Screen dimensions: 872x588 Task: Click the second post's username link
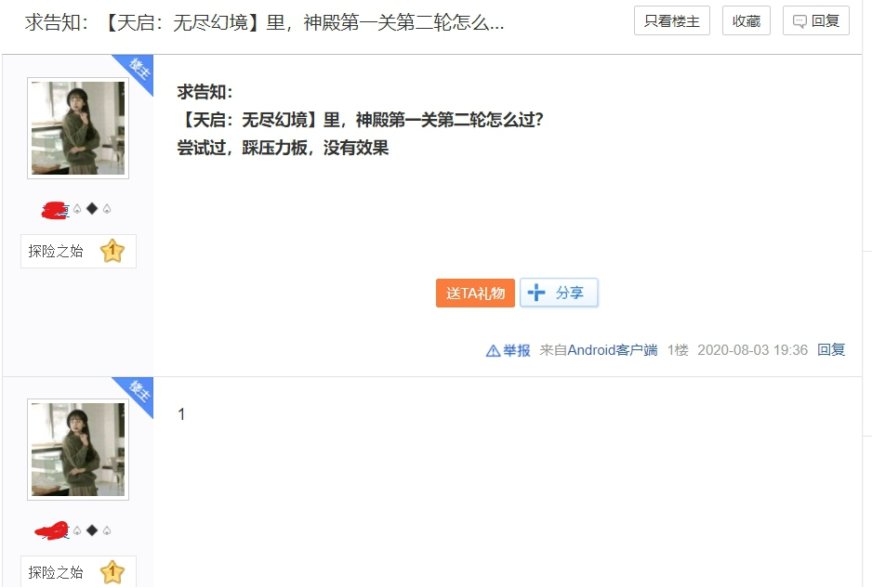pyautogui.click(x=73, y=530)
